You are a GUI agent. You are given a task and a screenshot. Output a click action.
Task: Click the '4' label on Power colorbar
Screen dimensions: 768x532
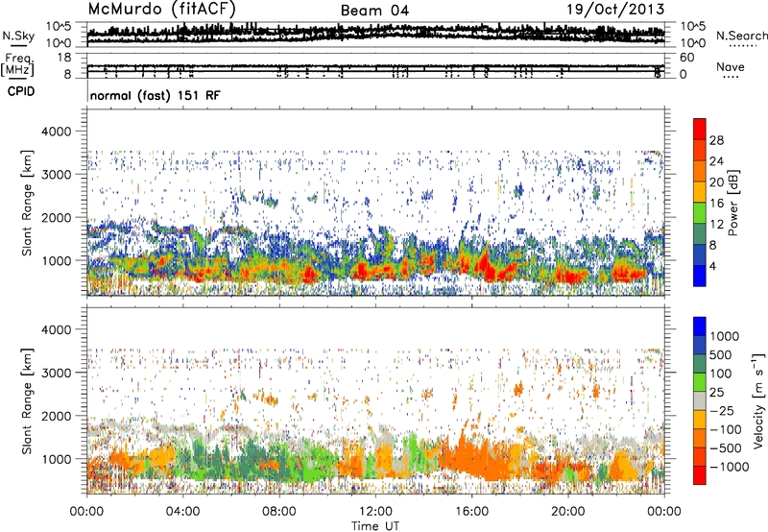coord(712,267)
